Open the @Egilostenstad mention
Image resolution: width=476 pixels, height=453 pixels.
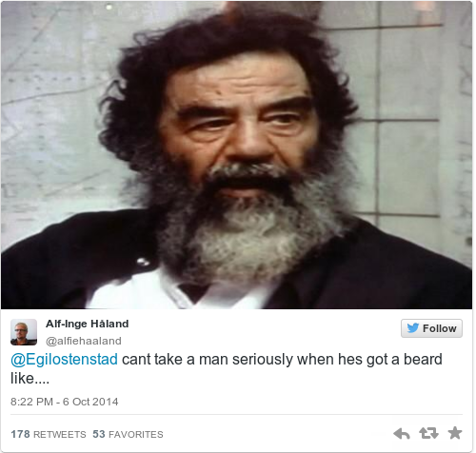(64, 360)
